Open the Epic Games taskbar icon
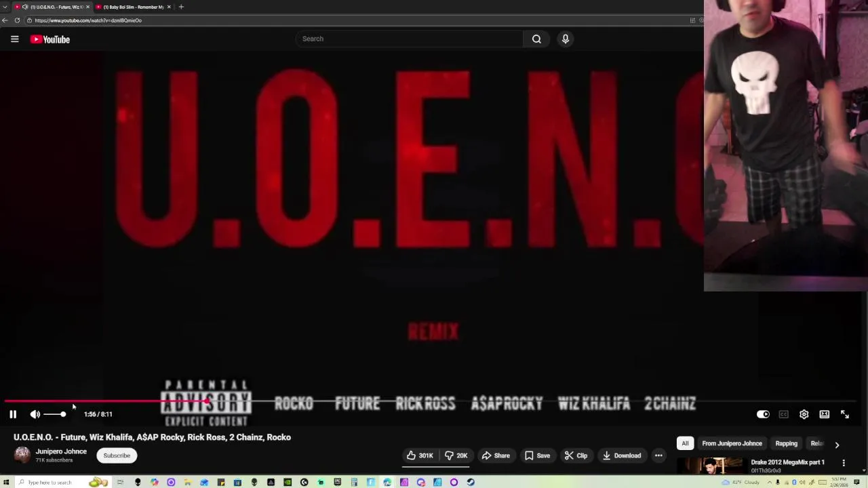This screenshot has width=868, height=488. coord(337,483)
